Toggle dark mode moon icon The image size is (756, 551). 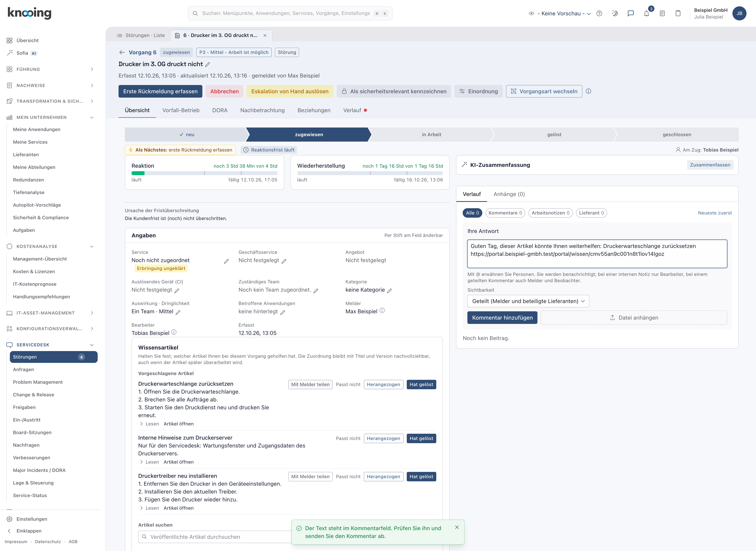pyautogui.click(x=615, y=13)
